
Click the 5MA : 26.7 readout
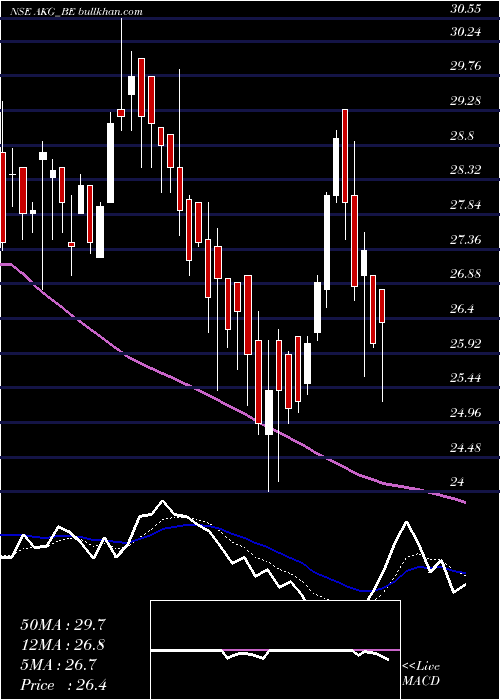pos(58,666)
